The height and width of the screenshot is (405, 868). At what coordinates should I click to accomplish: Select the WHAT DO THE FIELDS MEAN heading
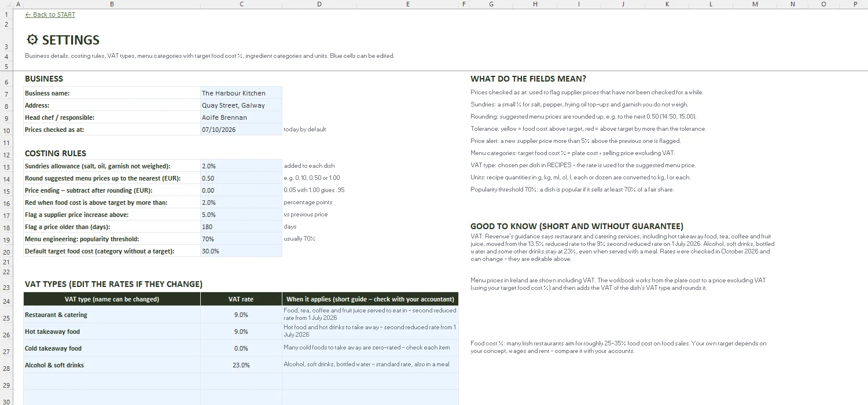pos(528,79)
